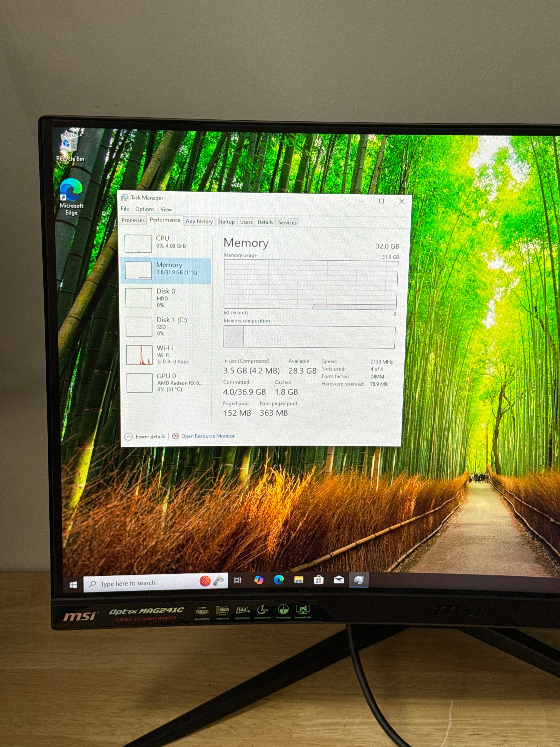Viewport: 560px width, 747px height.
Task: Click the In use 3.5 GB (4.2 MB) value
Action: point(251,371)
